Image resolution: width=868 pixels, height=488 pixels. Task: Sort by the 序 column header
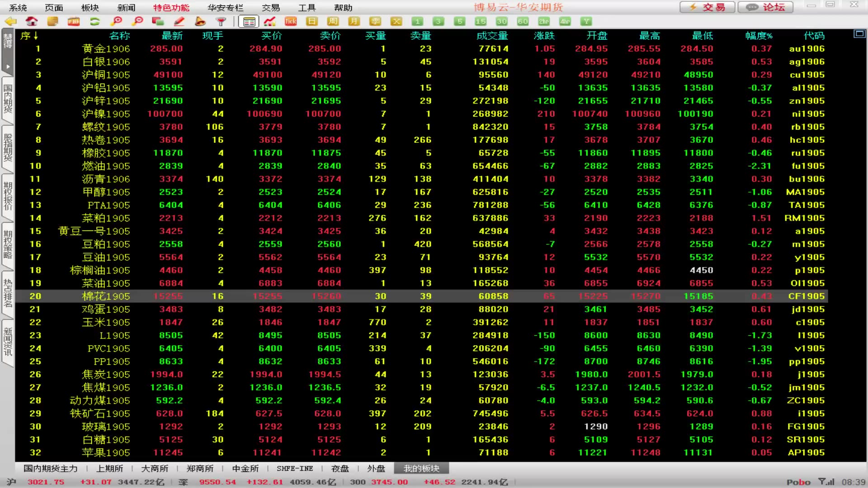pyautogui.click(x=29, y=36)
